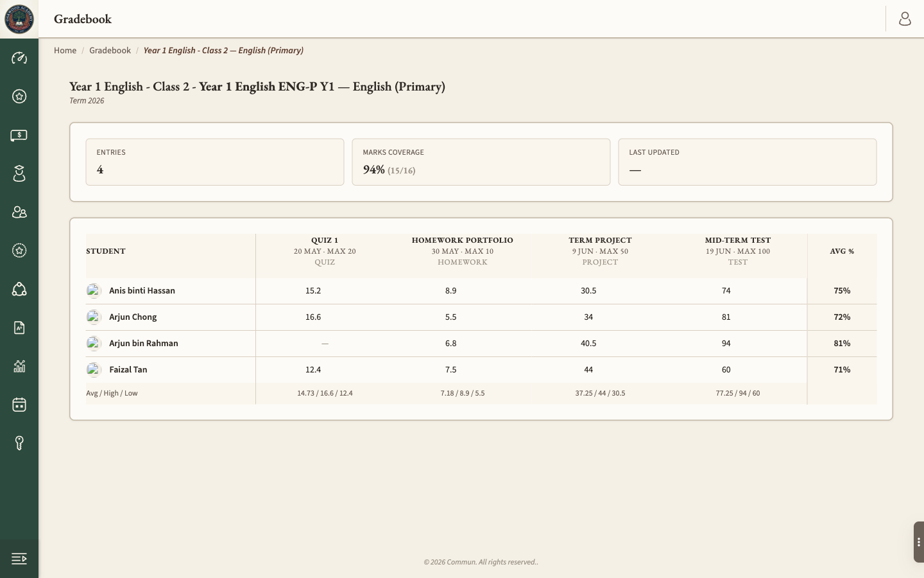Click Arjun bin Rahman's avatar
924x578 pixels.
[94, 344]
